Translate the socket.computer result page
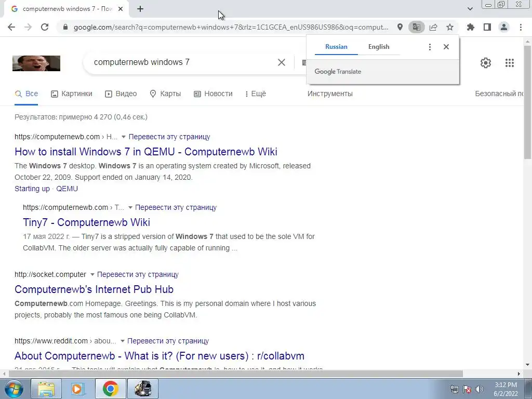 coord(138,274)
